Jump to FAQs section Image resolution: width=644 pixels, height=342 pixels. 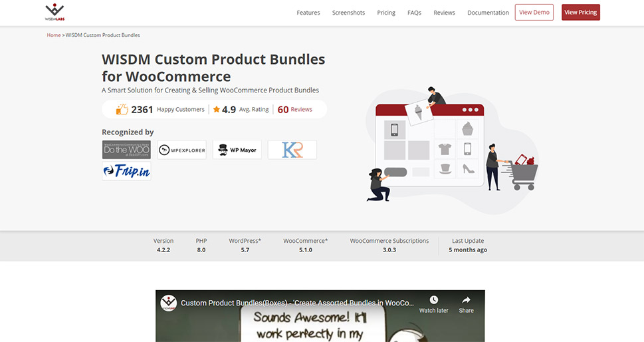click(x=414, y=13)
